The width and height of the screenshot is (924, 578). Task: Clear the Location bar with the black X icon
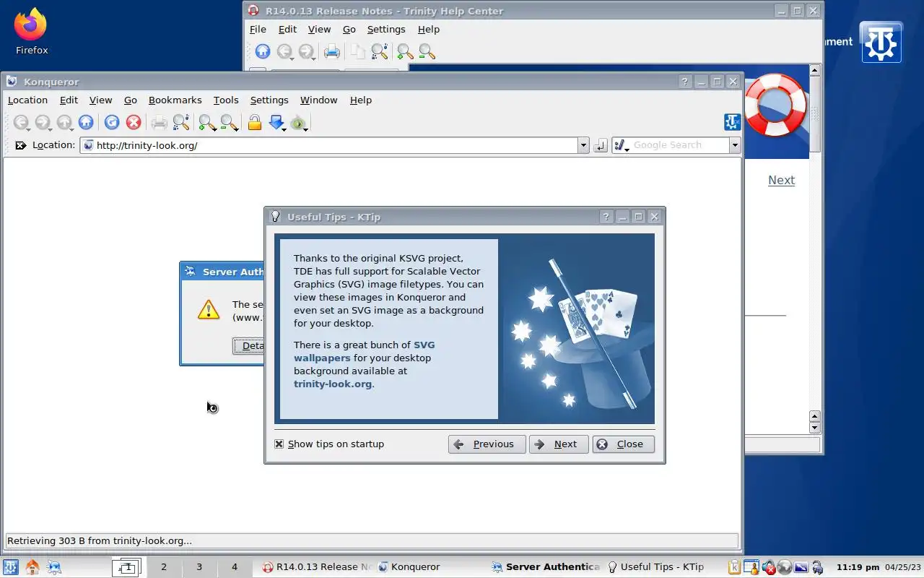click(x=20, y=145)
